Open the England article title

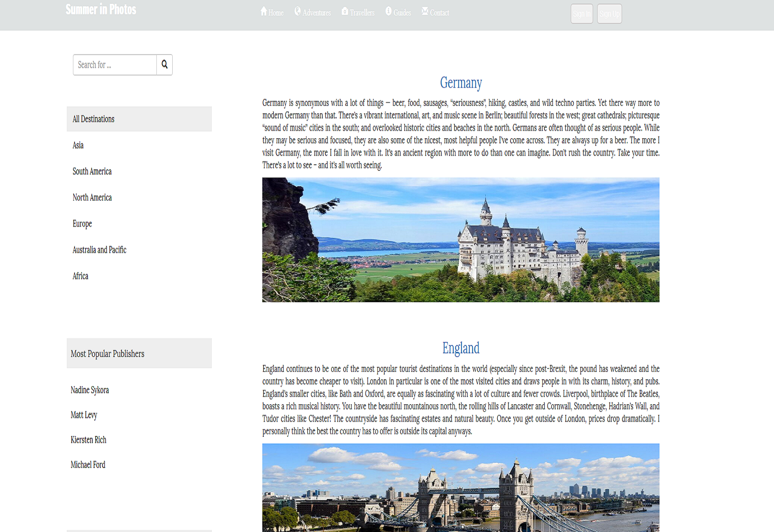(x=461, y=348)
